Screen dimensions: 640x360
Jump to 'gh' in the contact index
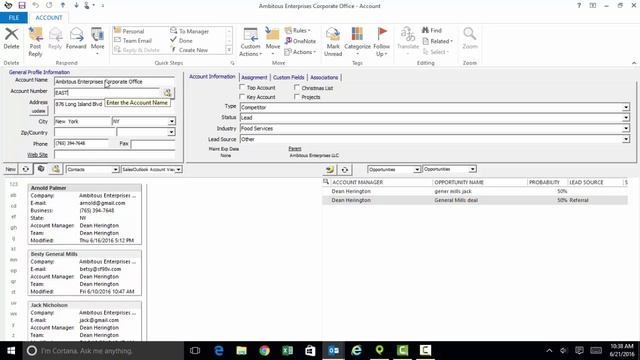pyautogui.click(x=13, y=227)
